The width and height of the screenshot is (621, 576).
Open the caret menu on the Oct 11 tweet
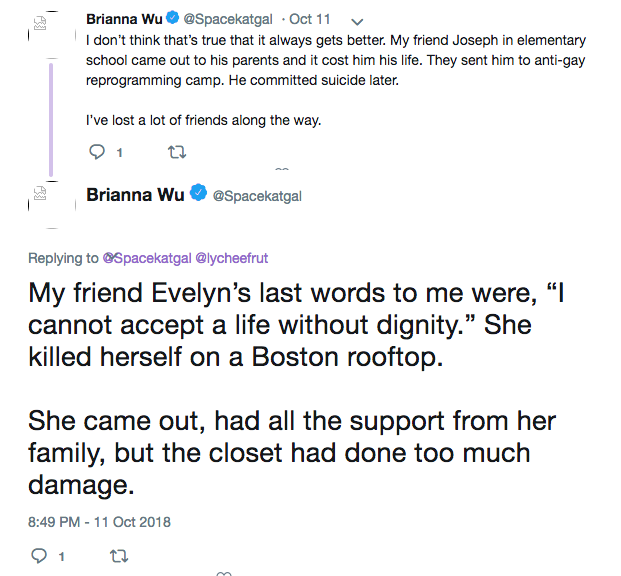(357, 22)
